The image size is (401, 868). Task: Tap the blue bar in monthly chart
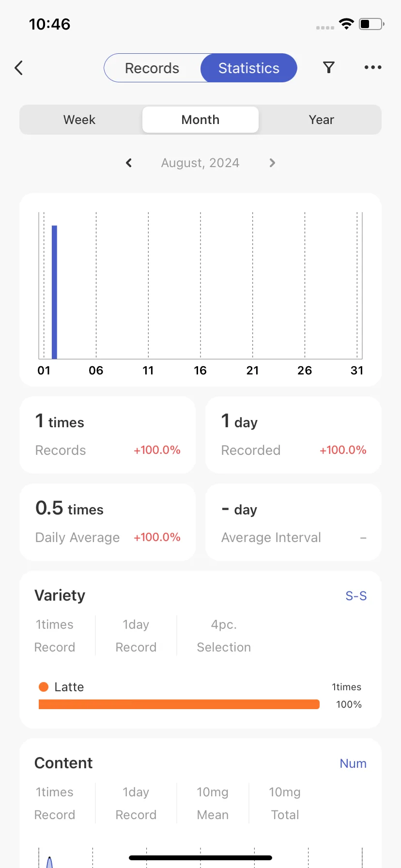point(54,292)
